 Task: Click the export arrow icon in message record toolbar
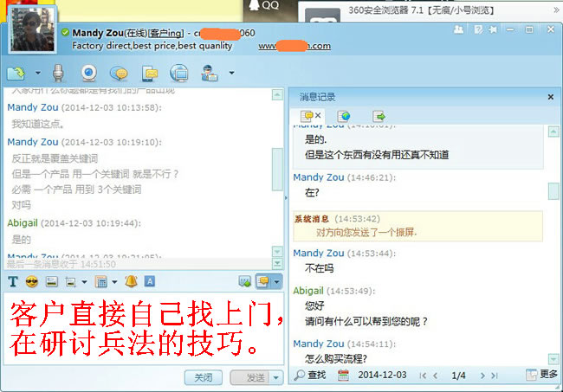pyautogui.click(x=379, y=115)
